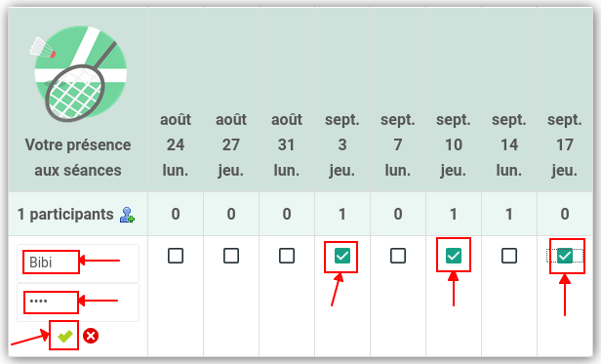Click the août 24 lun. column header
The width and height of the screenshot is (601, 364).
pos(176,145)
